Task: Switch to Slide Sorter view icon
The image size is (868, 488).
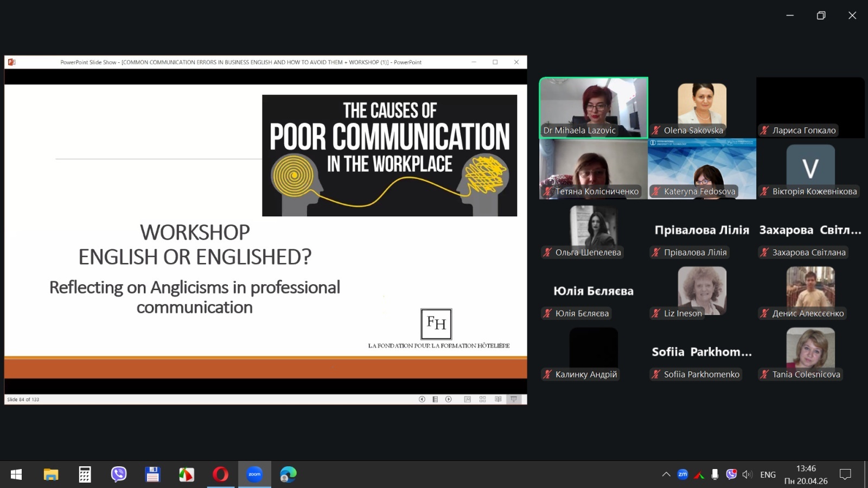Action: click(x=482, y=399)
